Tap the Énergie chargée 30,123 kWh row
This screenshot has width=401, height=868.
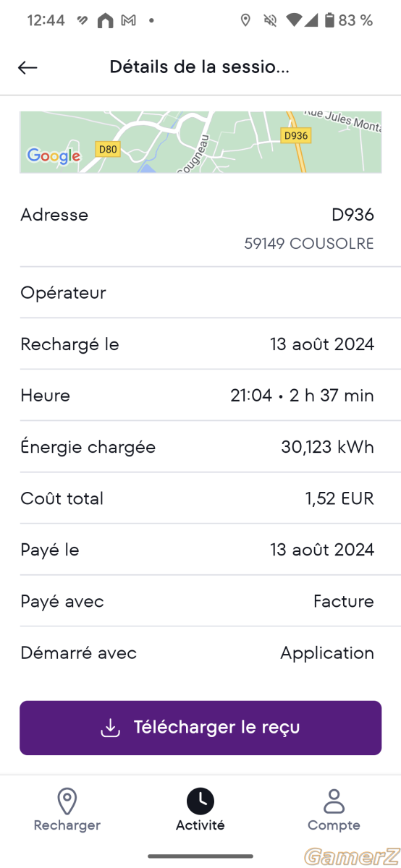click(x=200, y=447)
